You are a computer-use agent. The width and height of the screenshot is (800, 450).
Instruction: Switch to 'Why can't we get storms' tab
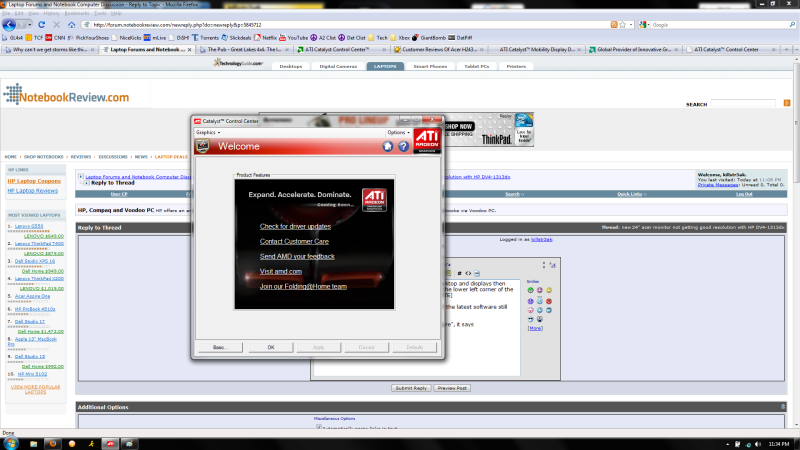coord(49,49)
